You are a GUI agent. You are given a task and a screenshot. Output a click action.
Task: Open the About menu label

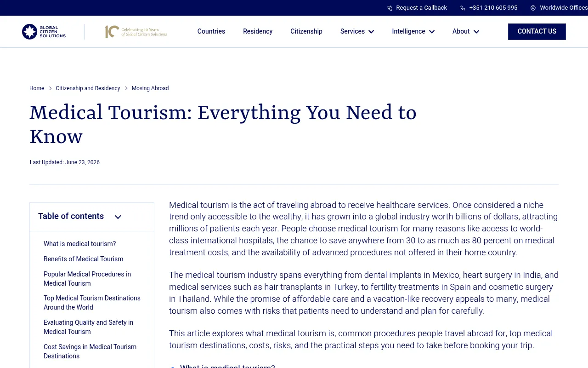point(461,31)
